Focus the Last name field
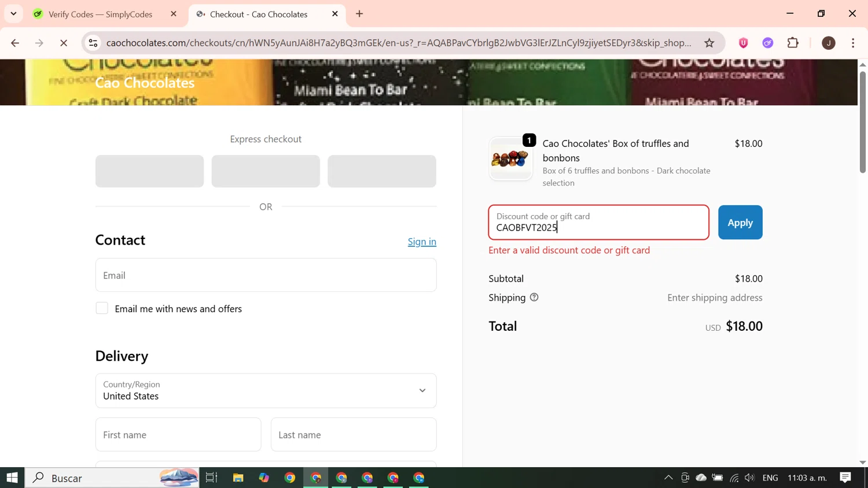Screen dimensions: 868x488 pyautogui.click(x=354, y=435)
